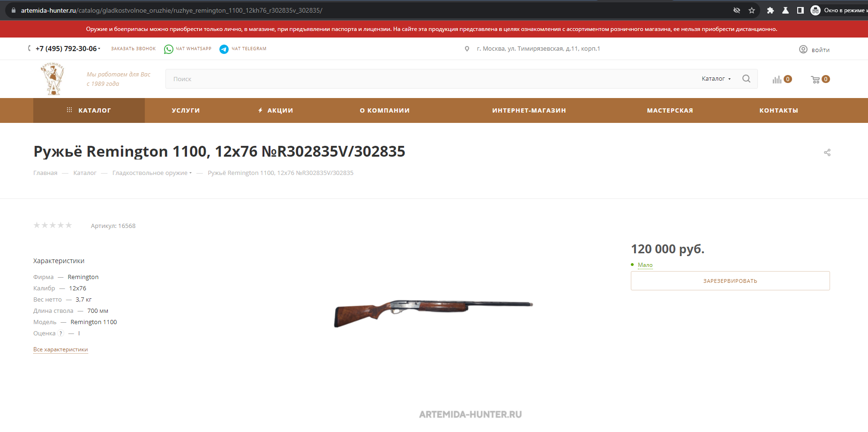Open the browser extensions puzzle icon

(770, 10)
